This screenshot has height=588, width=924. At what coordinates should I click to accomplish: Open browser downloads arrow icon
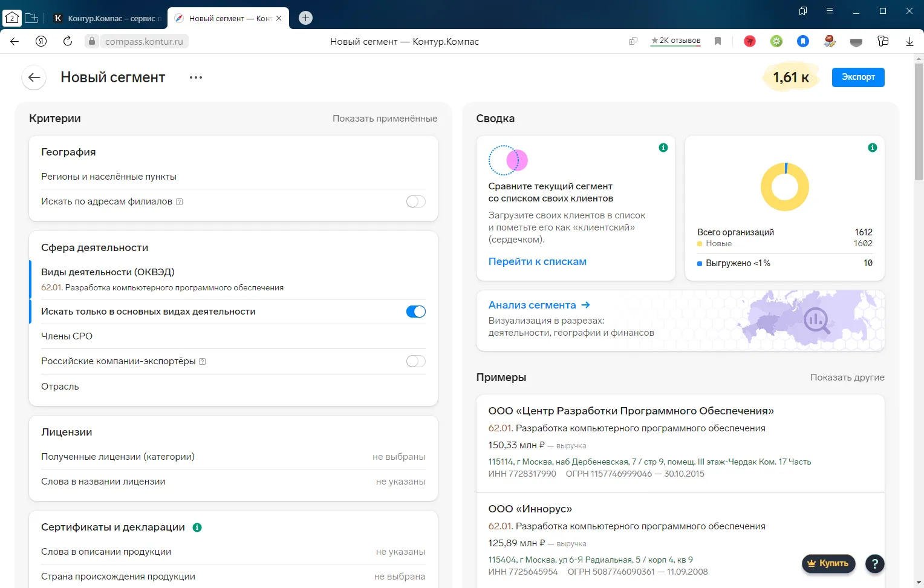pos(909,41)
